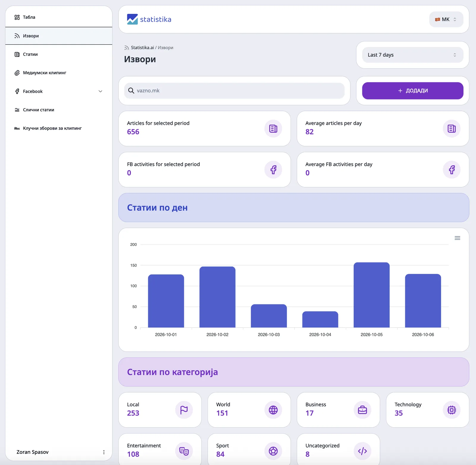Image resolution: width=476 pixels, height=465 pixels.
Task: Click the FB activities for selected period Facebook icon
Action: (273, 170)
